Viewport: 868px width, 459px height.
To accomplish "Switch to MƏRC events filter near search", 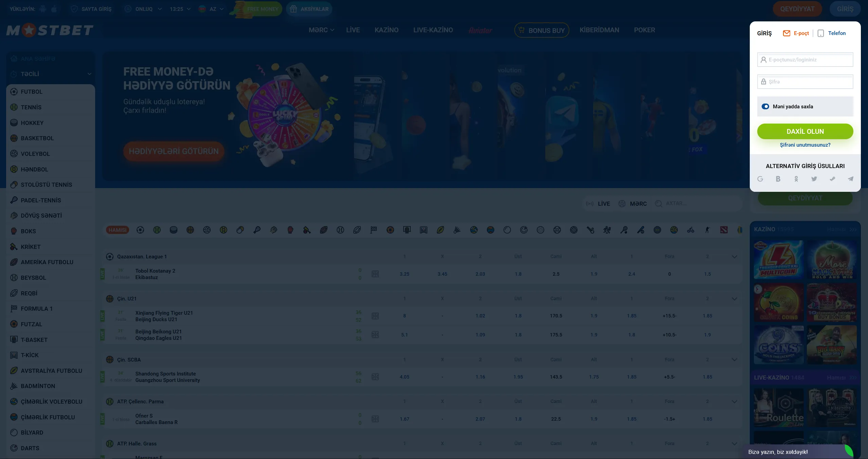I will (x=633, y=203).
